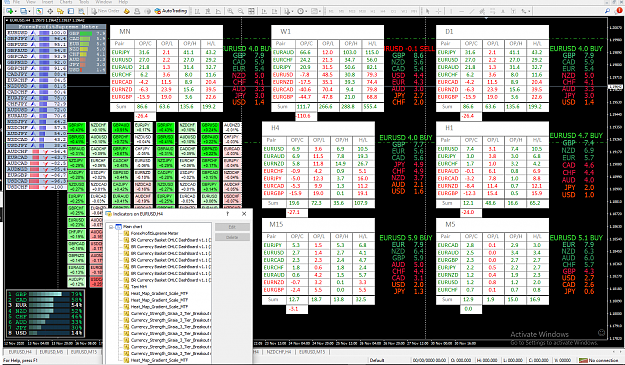Switch to the M30 timeframe button
The height and width of the screenshot is (365, 625).
[362, 11]
